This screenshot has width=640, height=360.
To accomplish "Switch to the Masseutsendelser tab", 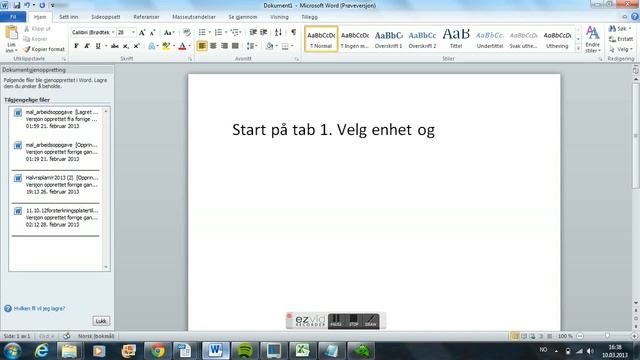I will pos(194,17).
